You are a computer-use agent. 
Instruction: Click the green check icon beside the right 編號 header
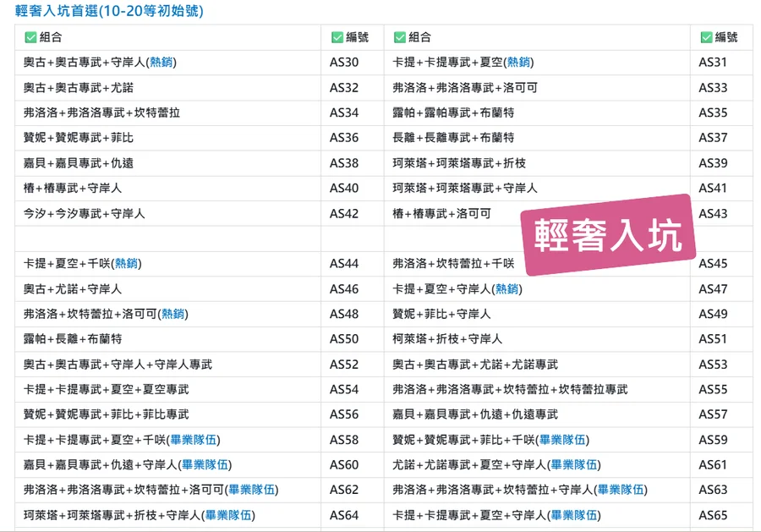[x=706, y=37]
